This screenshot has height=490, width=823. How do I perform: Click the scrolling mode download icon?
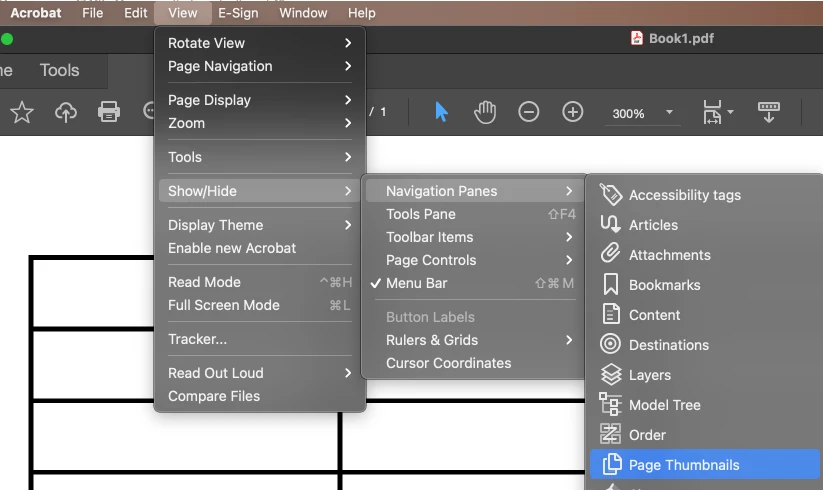(768, 112)
